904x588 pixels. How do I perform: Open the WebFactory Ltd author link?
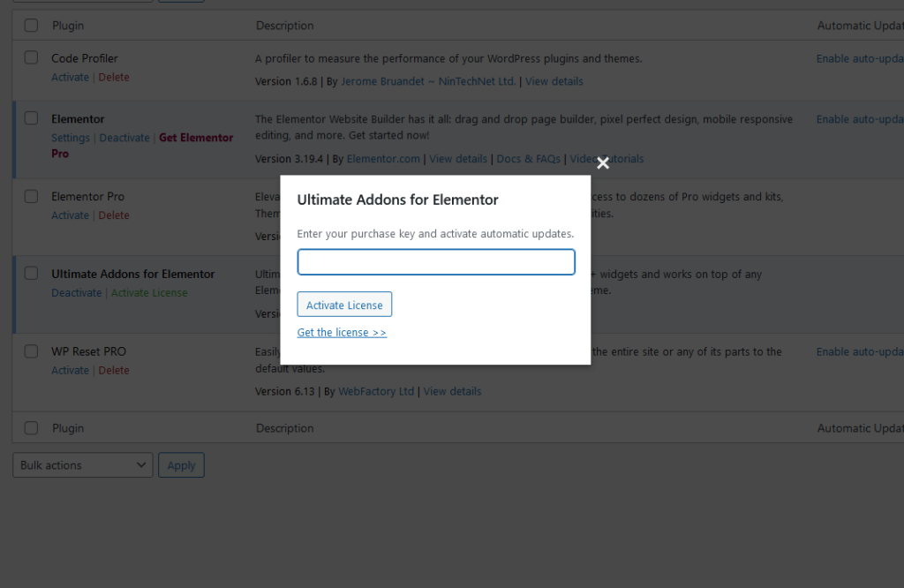[376, 391]
